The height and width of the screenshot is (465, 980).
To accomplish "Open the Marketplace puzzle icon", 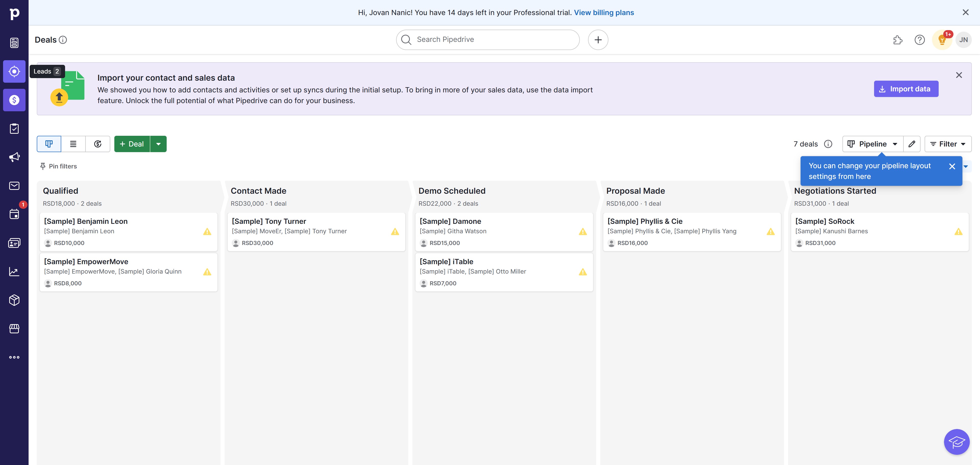I will click(898, 40).
